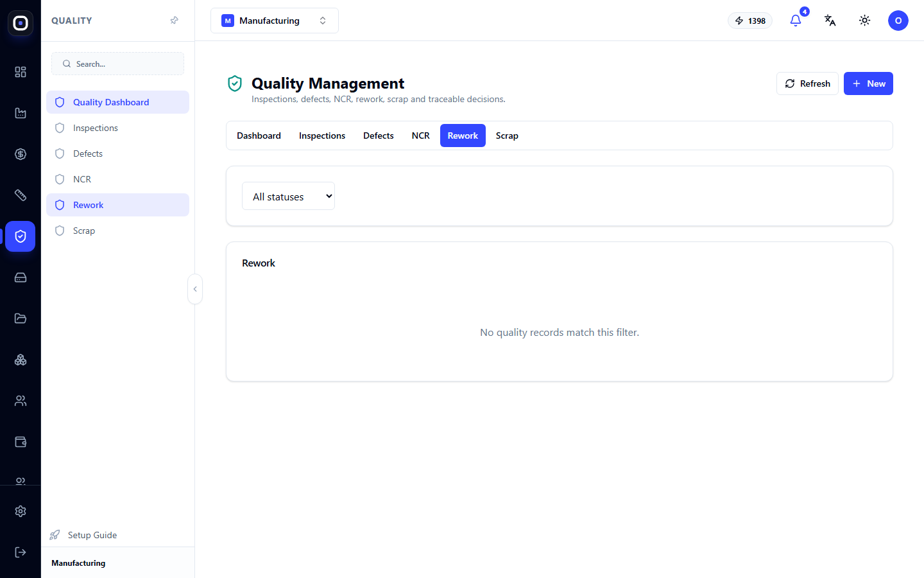Collapse the sidebar with the chevron handle
The width and height of the screenshot is (924, 578).
coord(195,289)
